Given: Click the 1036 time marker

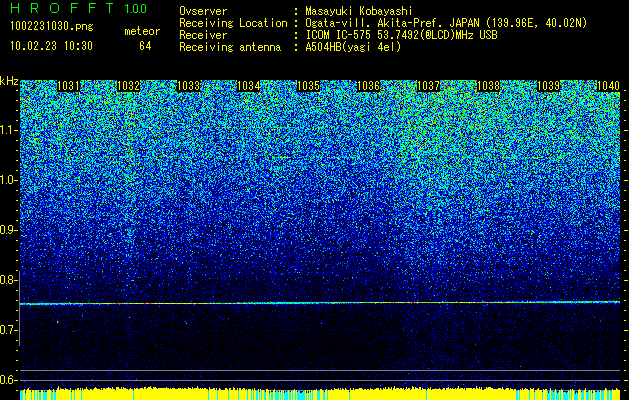Looking at the screenshot, I should coord(369,86).
